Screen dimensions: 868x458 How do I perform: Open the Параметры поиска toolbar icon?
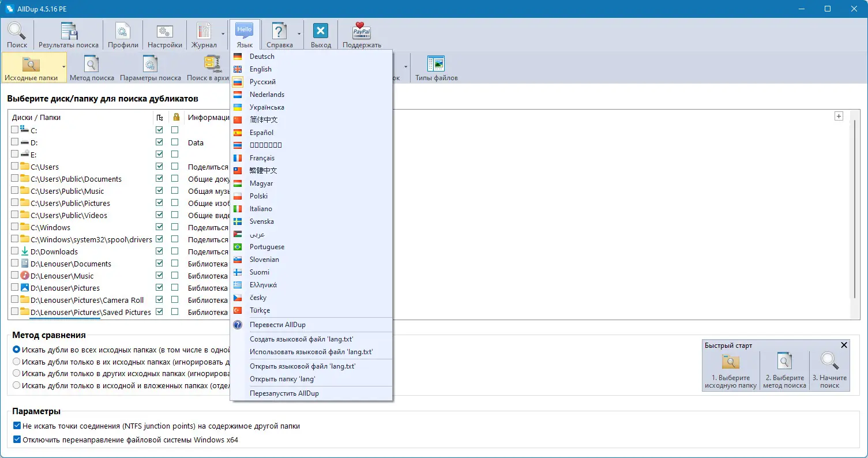[x=151, y=63]
